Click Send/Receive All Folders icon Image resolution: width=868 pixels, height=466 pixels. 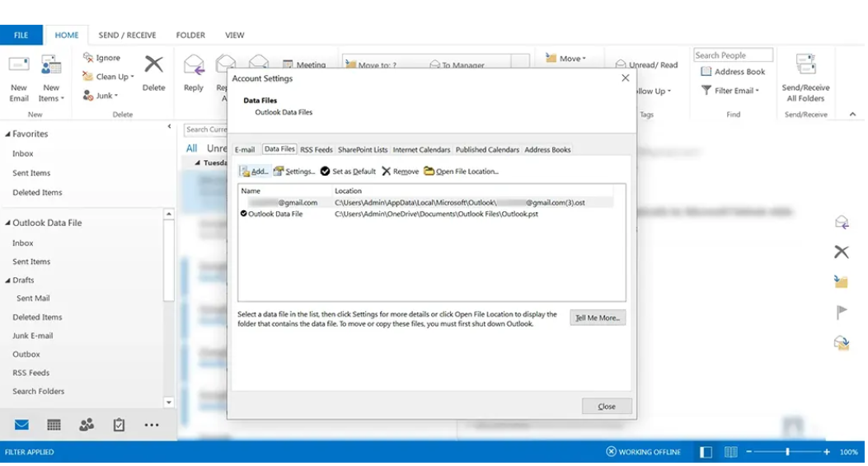point(805,65)
